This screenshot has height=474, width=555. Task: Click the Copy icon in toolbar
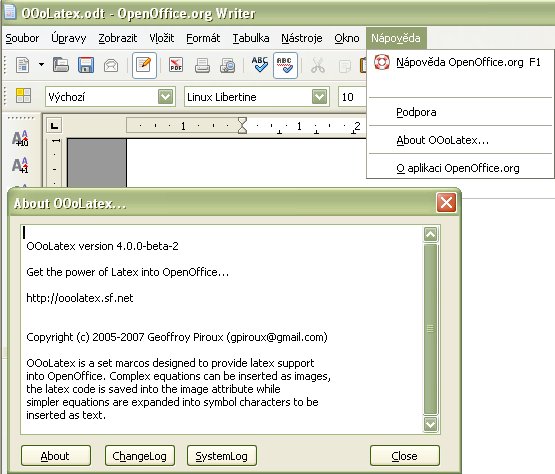pos(345,67)
